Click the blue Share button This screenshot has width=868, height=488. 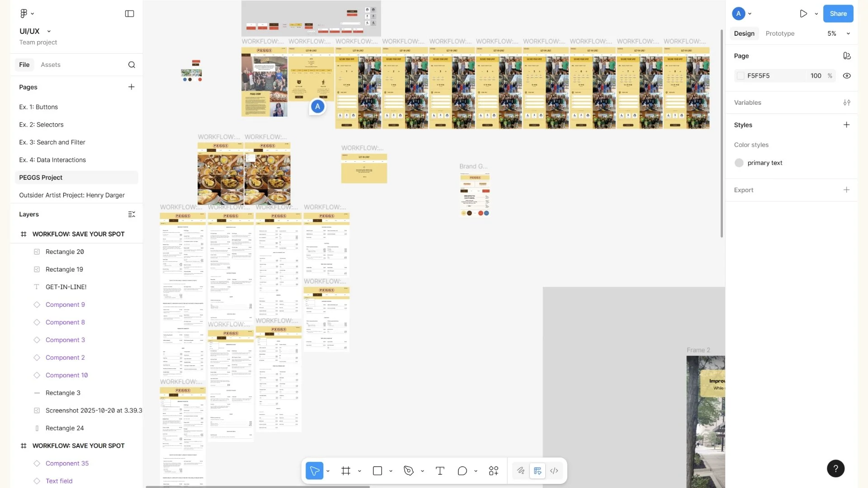tap(838, 14)
